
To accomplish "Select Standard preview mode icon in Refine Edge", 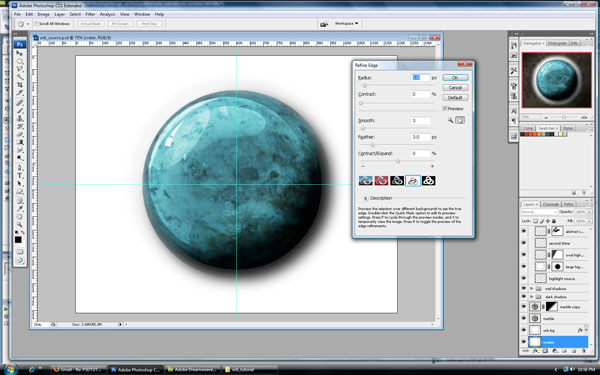I will (x=365, y=181).
